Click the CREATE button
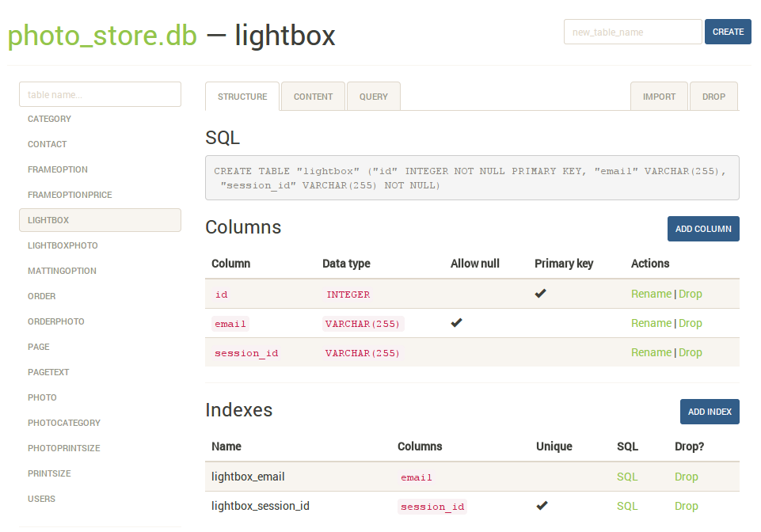Image resolution: width=761 pixels, height=532 pixels. point(727,32)
